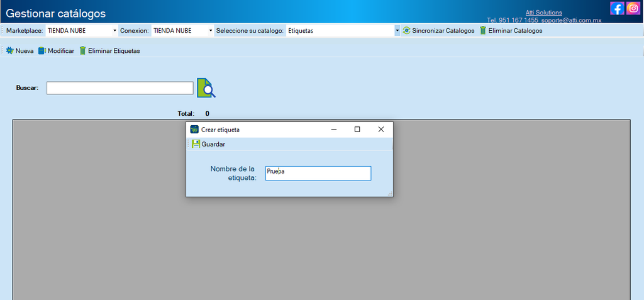Click the Total: label

pos(186,113)
